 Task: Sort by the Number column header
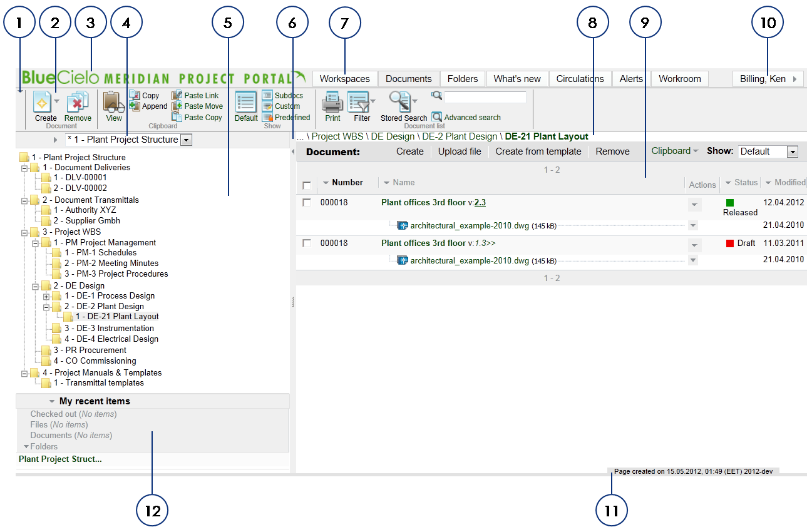pyautogui.click(x=347, y=183)
